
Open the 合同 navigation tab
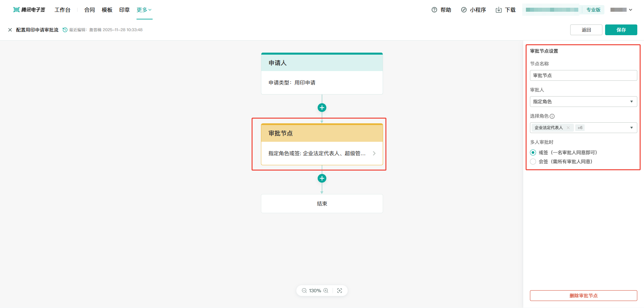90,10
